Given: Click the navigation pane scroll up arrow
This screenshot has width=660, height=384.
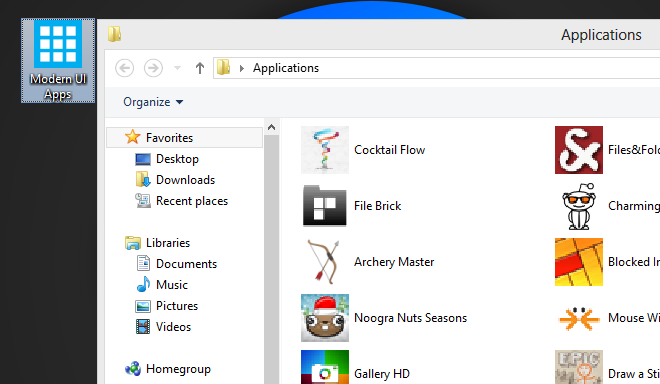Looking at the screenshot, I should (271, 127).
